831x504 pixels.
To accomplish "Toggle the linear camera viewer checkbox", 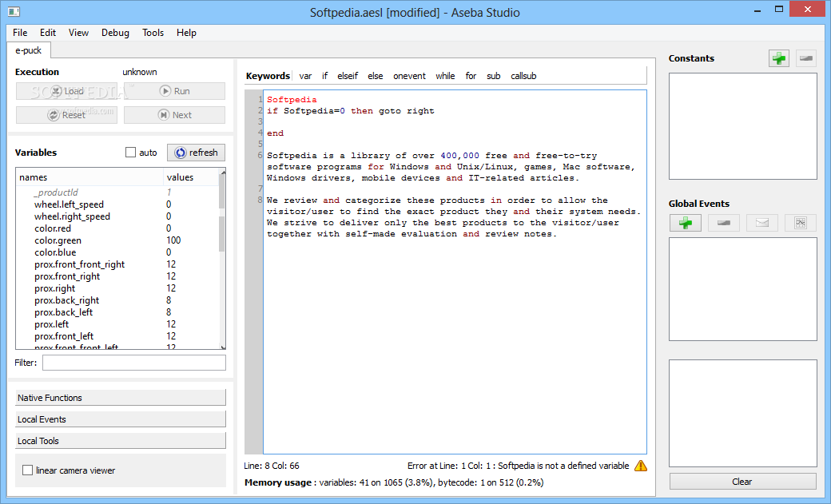I will click(27, 470).
